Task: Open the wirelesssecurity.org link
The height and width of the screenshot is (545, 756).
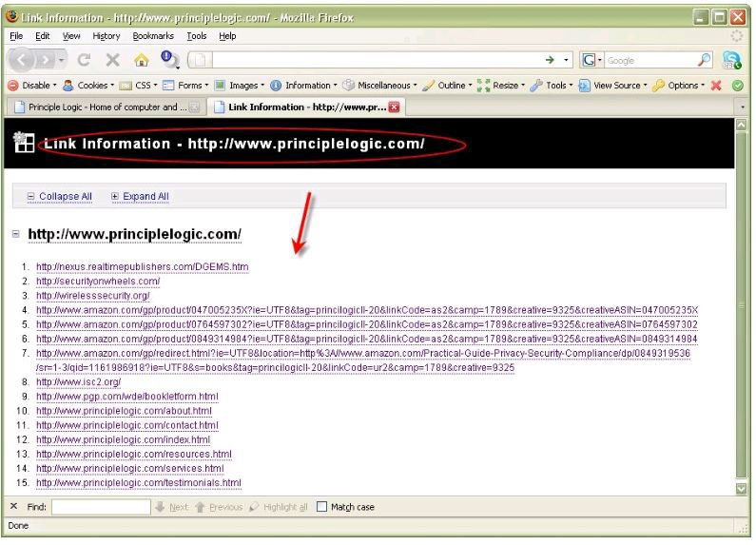Action: [92, 296]
